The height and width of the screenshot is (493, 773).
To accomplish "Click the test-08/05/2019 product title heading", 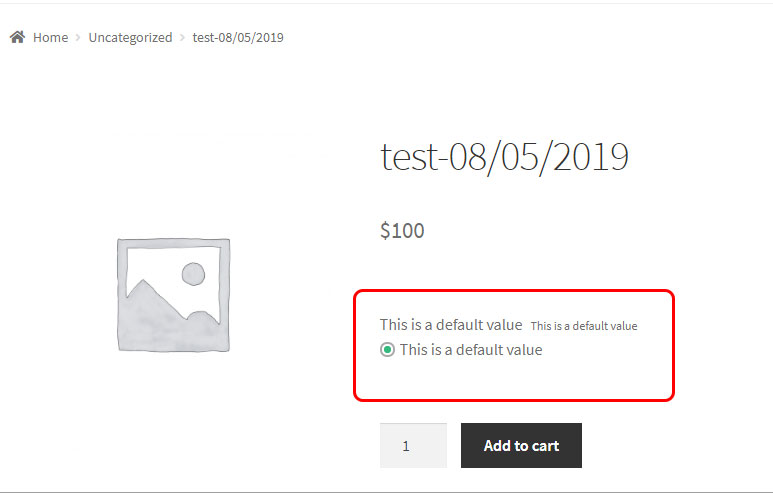I will click(x=504, y=157).
